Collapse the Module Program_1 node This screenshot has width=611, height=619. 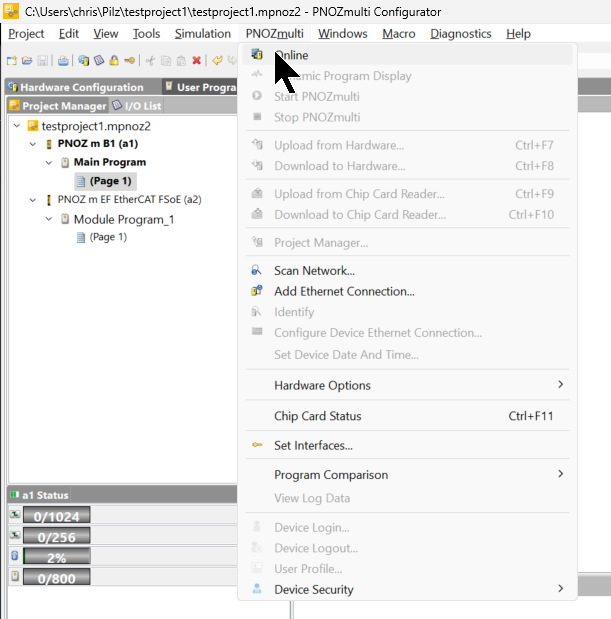49,219
